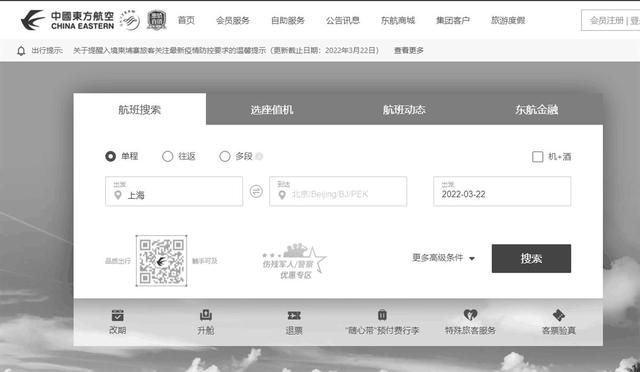Click the 升舱 upgrade icon
640x372 pixels.
click(x=206, y=315)
